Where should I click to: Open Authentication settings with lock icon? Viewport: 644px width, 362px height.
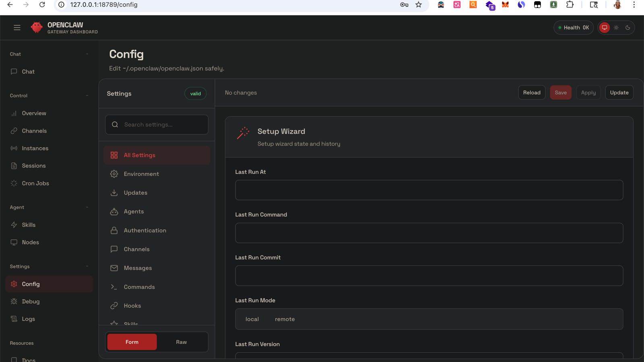click(145, 230)
